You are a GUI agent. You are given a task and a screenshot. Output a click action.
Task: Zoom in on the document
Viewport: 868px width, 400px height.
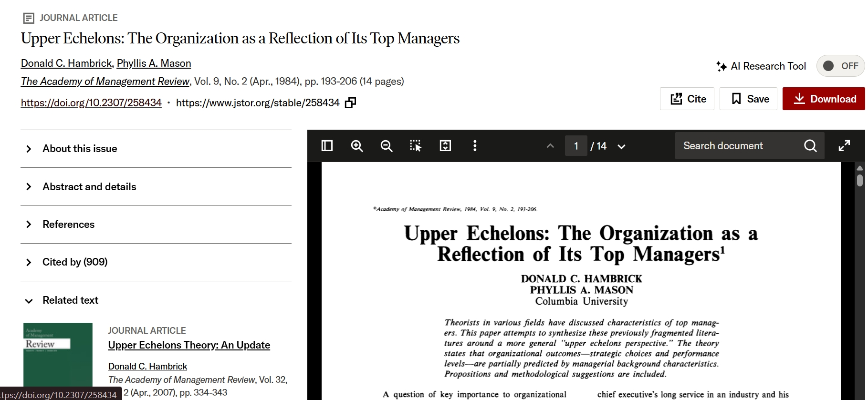pos(357,146)
